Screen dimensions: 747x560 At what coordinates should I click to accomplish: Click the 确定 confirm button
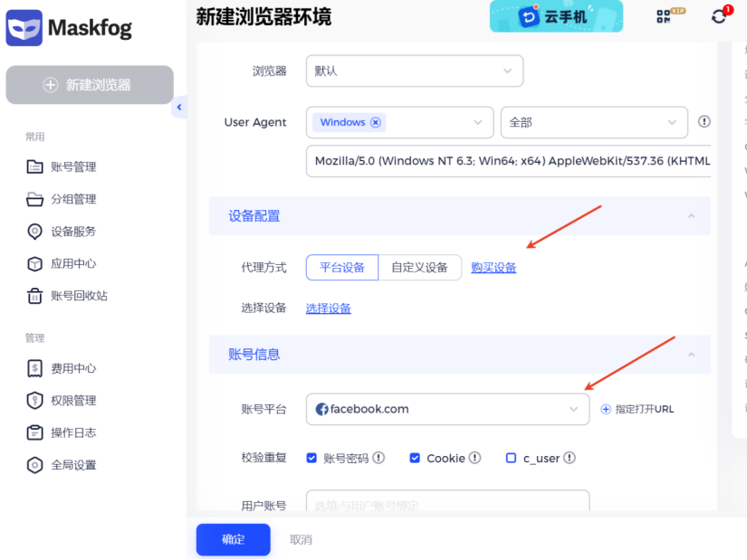233,539
